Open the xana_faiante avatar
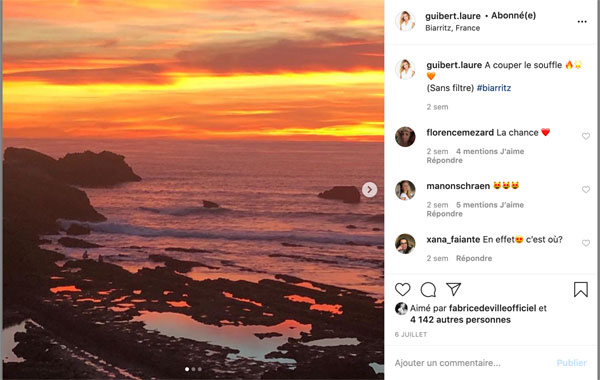The height and width of the screenshot is (380, 600). [405, 244]
